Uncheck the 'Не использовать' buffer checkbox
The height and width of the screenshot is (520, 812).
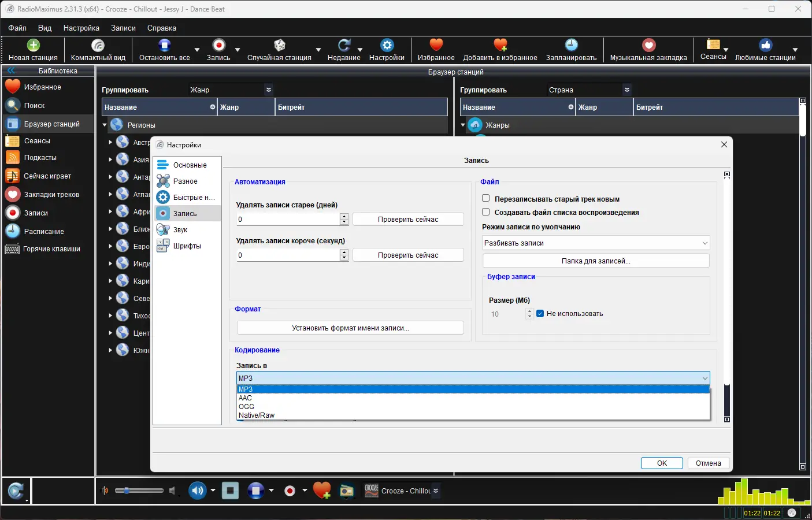540,314
